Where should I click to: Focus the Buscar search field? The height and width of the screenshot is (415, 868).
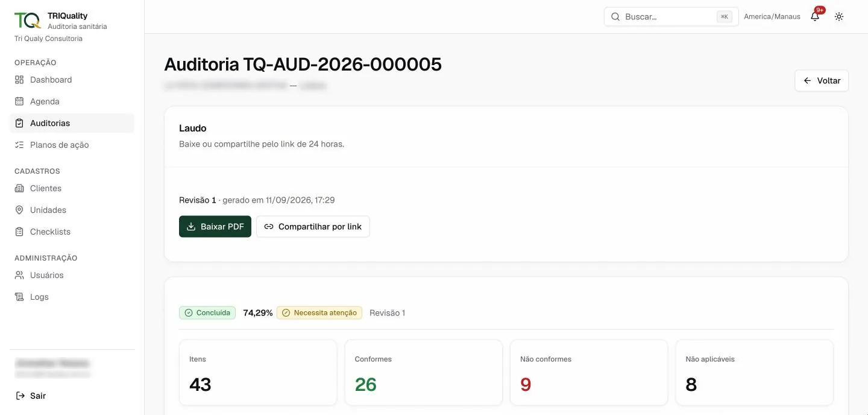671,17
